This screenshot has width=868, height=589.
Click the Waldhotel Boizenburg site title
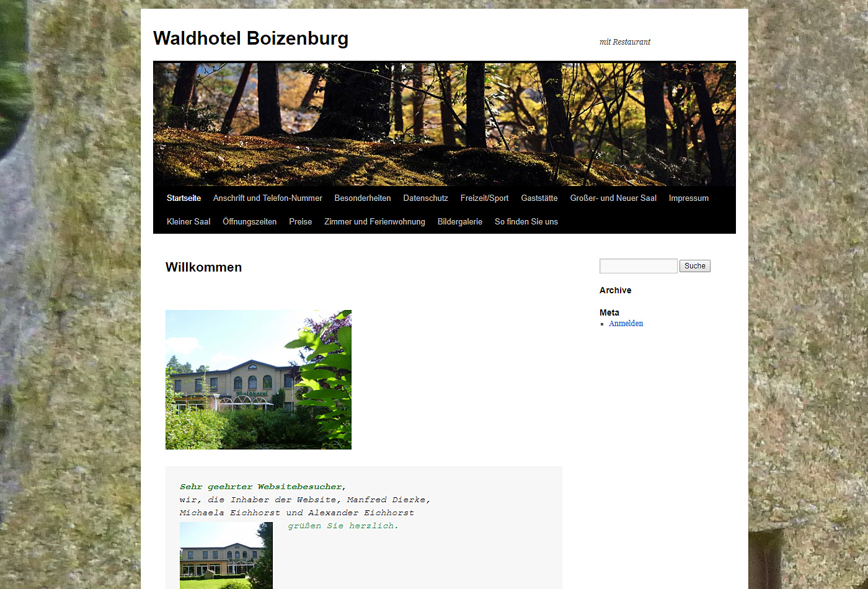(250, 38)
